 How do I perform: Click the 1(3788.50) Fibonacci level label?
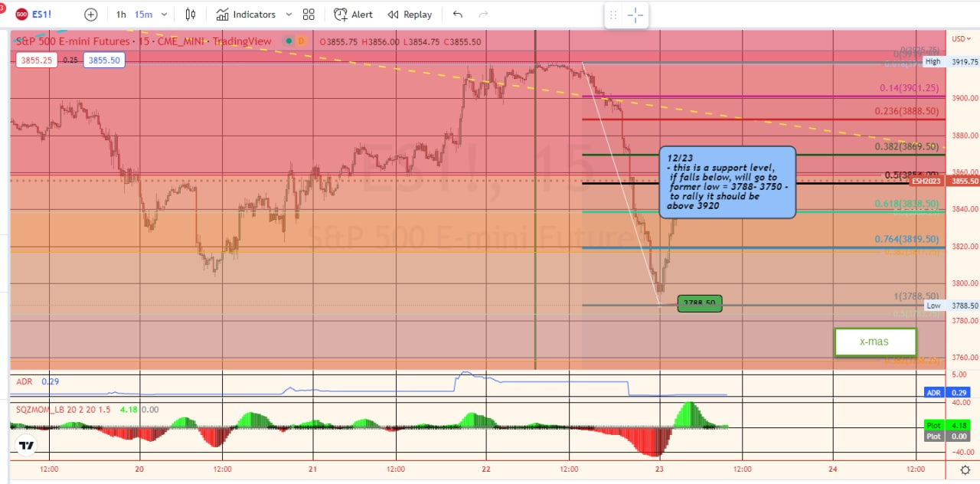click(x=916, y=296)
